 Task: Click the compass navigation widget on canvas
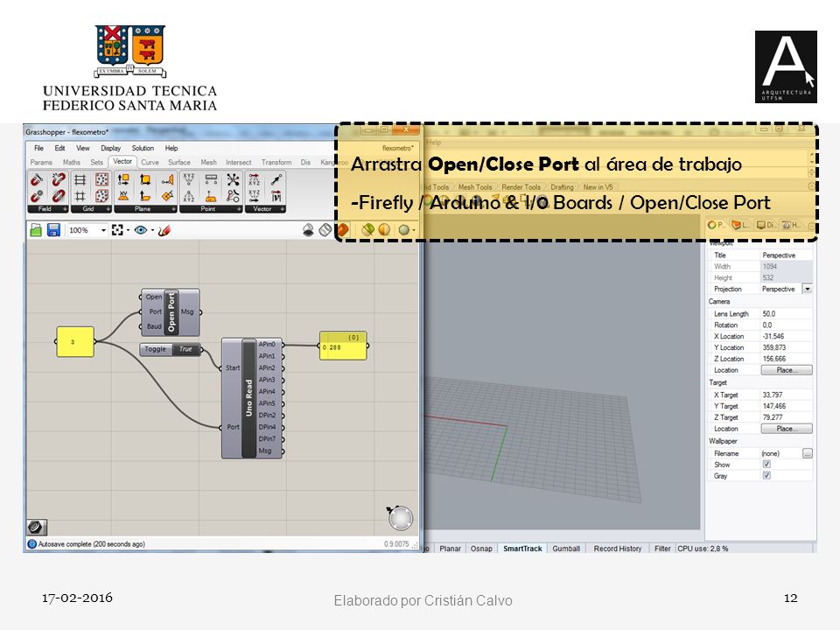point(400,518)
